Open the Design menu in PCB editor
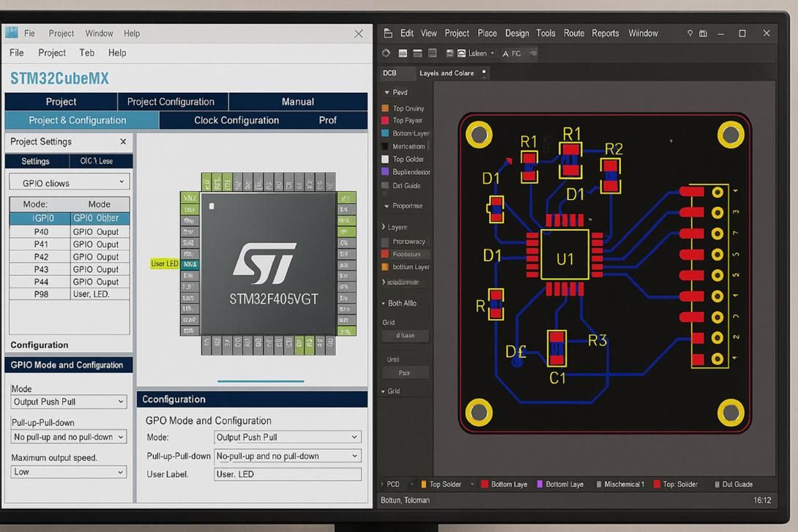The width and height of the screenshot is (798, 532). click(517, 33)
